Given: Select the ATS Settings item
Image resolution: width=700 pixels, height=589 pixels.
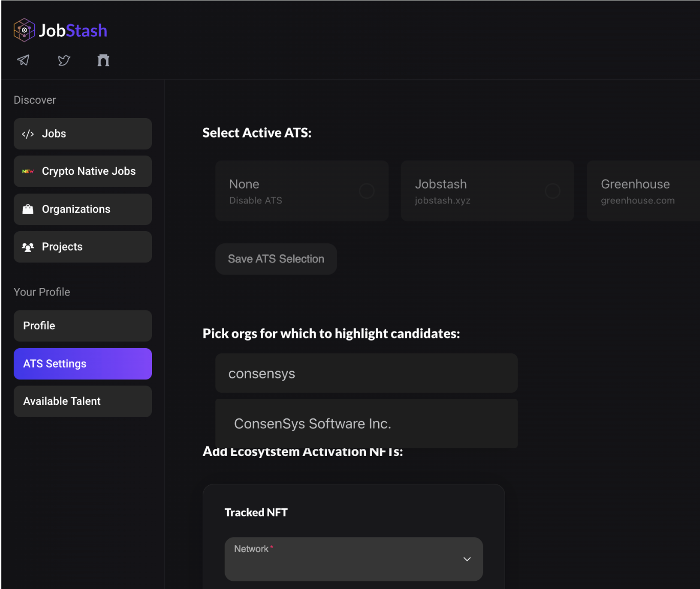Looking at the screenshot, I should point(83,364).
